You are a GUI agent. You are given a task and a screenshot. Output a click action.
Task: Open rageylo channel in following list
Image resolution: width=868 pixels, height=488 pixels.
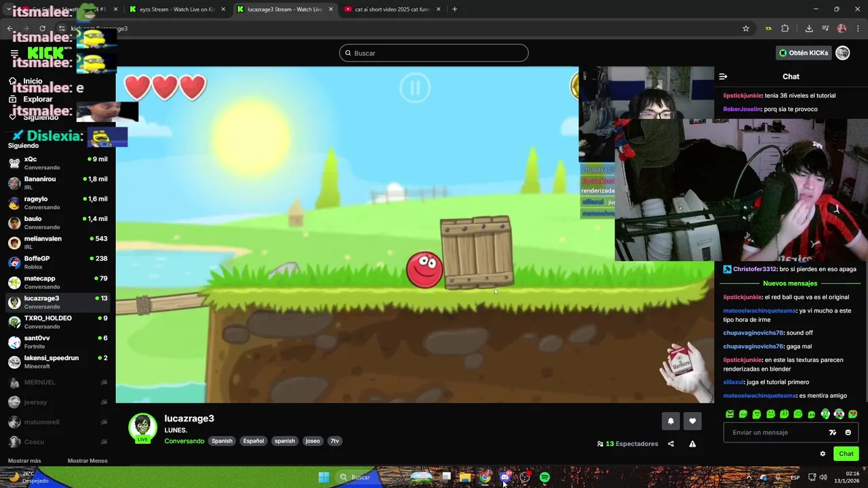(58, 203)
